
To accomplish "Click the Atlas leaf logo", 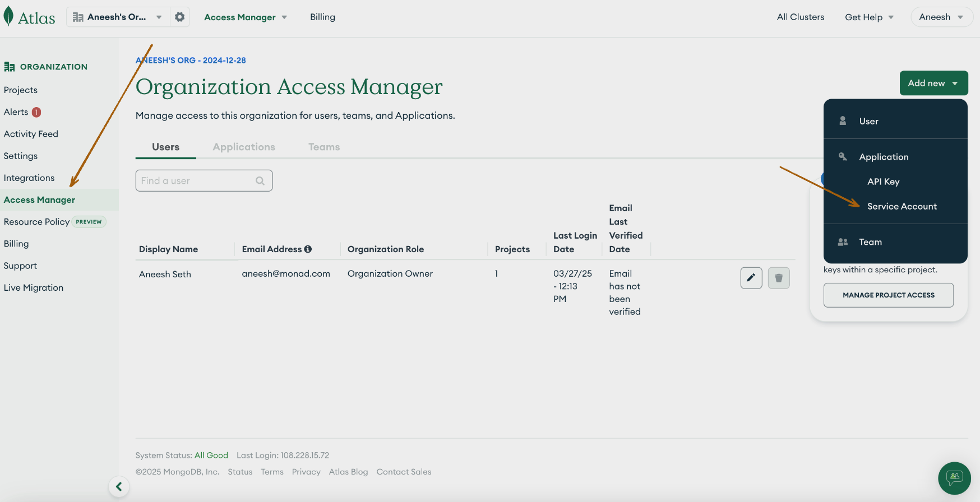I will click(x=8, y=17).
